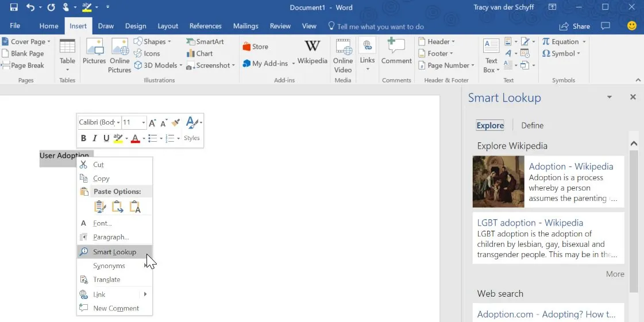Open Numbering dropdown in mini toolbar
This screenshot has height=322, width=644.
coord(178,139)
